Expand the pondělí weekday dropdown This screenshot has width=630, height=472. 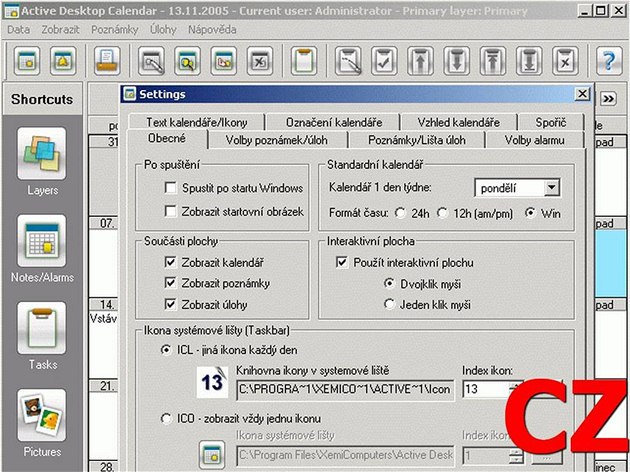pyautogui.click(x=552, y=188)
